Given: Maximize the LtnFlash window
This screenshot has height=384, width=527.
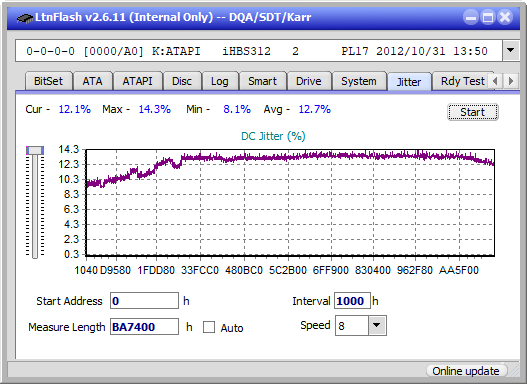Looking at the screenshot, I should click(x=488, y=17).
